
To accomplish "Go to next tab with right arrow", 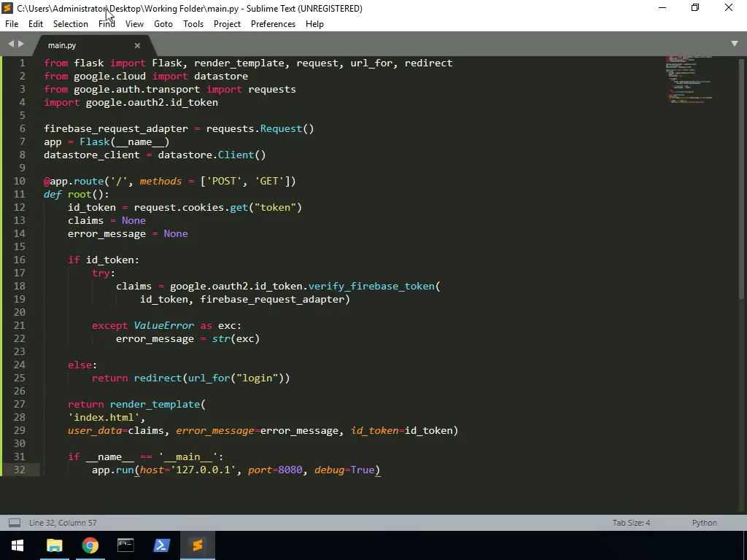I will [x=20, y=44].
